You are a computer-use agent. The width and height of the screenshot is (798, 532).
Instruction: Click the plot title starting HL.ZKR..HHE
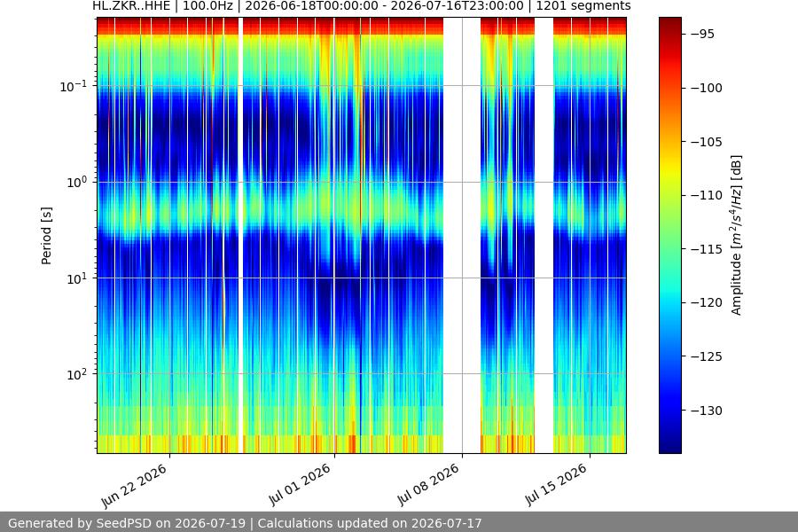pos(362,6)
